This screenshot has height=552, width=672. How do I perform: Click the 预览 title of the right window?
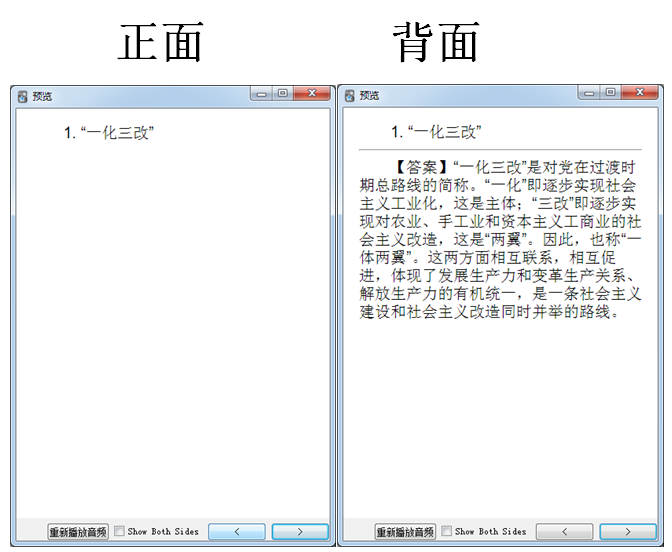pos(369,96)
